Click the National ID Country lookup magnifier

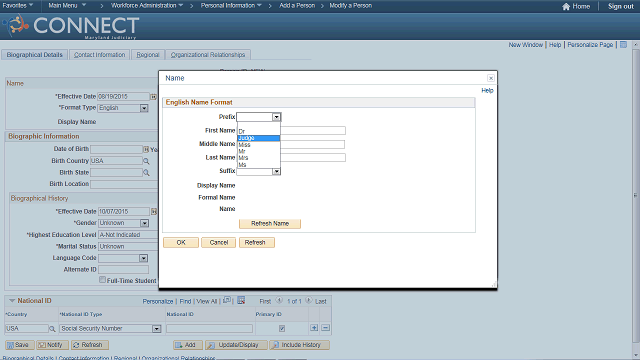click(x=52, y=329)
